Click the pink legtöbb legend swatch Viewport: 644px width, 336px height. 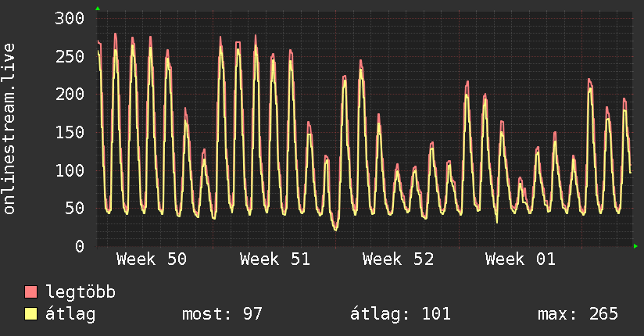(x=30, y=291)
